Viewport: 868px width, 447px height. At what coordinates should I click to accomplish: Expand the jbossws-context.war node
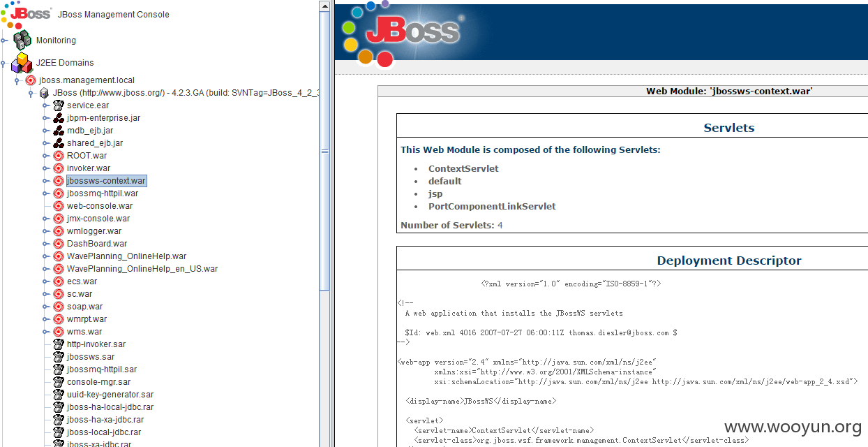[45, 181]
